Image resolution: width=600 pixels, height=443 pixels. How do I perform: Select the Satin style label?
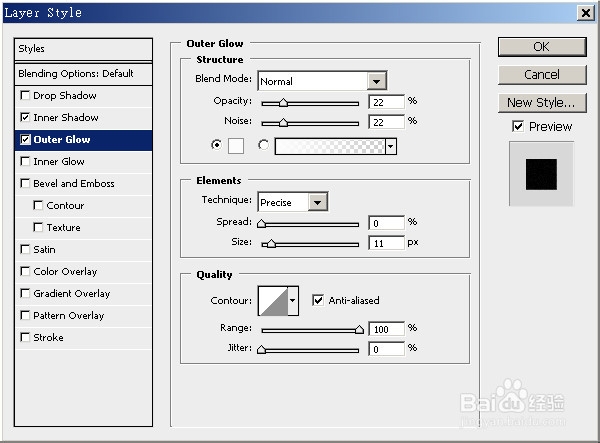click(44, 249)
